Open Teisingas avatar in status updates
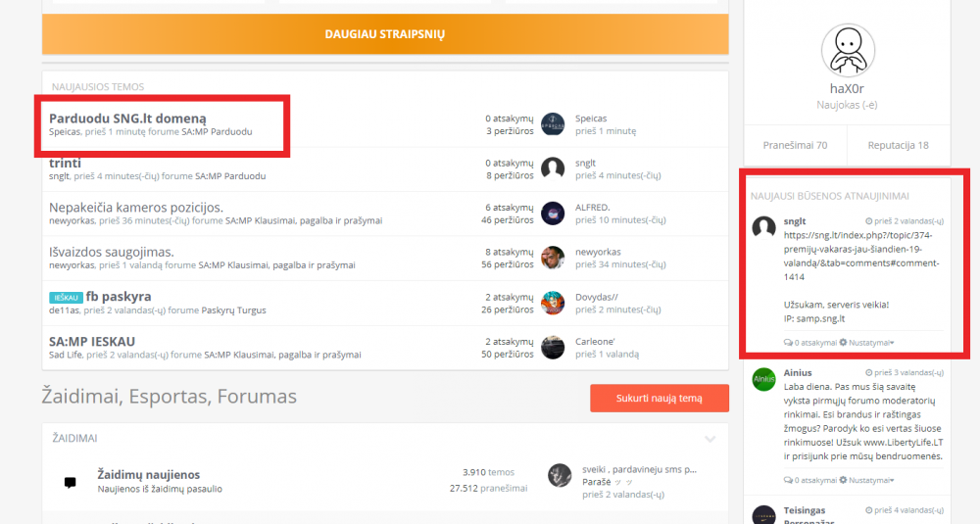The height and width of the screenshot is (524, 980). pos(763,514)
